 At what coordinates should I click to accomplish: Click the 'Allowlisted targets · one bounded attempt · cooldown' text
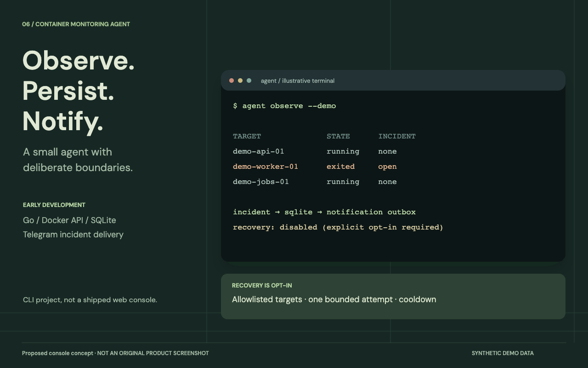334,299
